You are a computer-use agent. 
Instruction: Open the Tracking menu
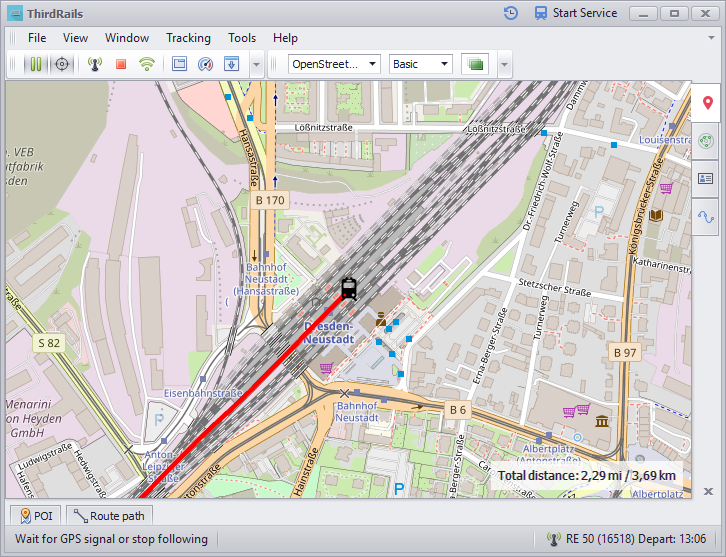click(x=188, y=38)
